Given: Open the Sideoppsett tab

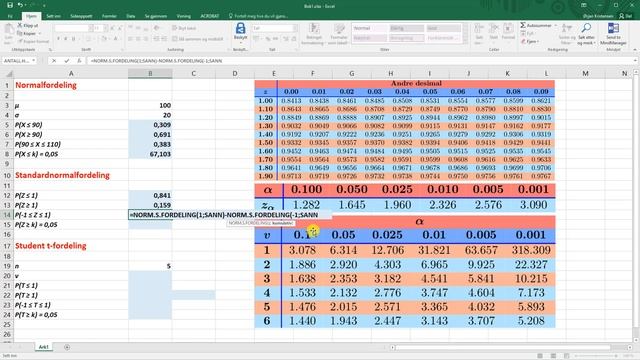Looking at the screenshot, I should (81, 16).
